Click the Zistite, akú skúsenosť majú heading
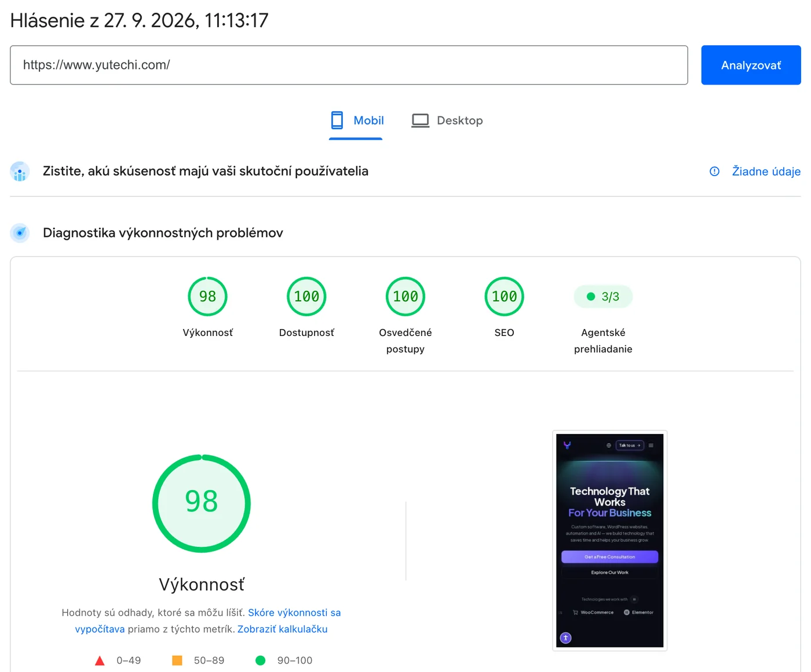The image size is (811, 672). tap(206, 171)
